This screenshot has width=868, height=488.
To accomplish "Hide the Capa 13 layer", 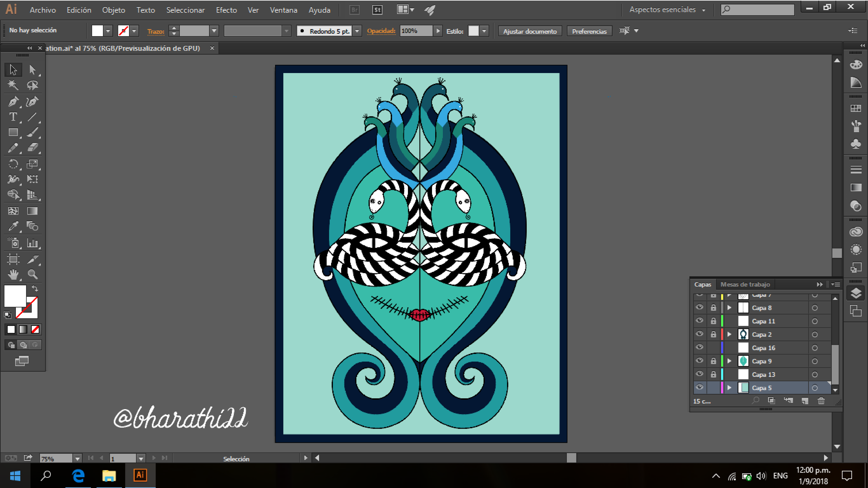I will pyautogui.click(x=699, y=374).
